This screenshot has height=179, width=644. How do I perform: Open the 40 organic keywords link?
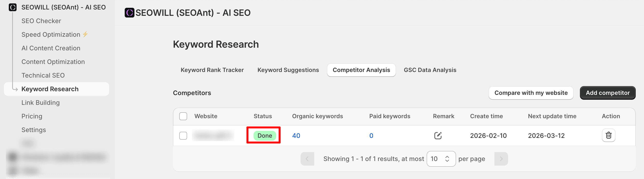(296, 135)
